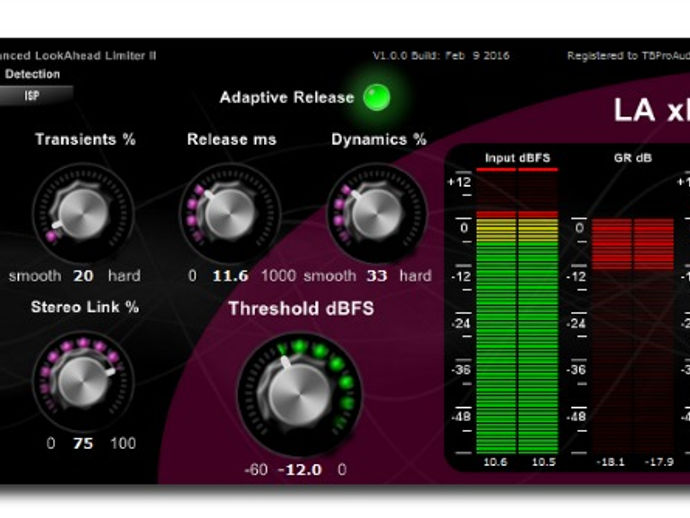Image resolution: width=690 pixels, height=518 pixels.
Task: Click the GR dB meter
Action: tap(633, 336)
